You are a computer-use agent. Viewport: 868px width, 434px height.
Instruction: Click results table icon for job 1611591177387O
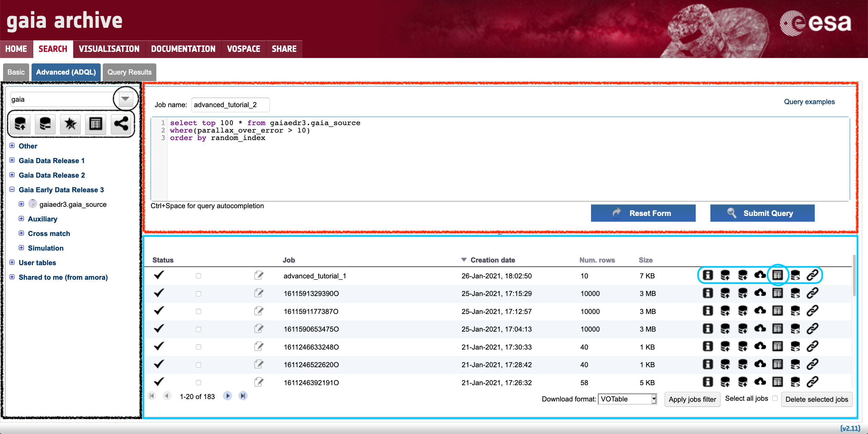pyautogui.click(x=777, y=311)
